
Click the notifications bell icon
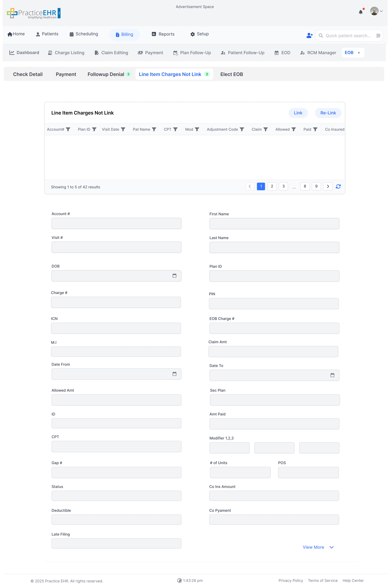(361, 12)
